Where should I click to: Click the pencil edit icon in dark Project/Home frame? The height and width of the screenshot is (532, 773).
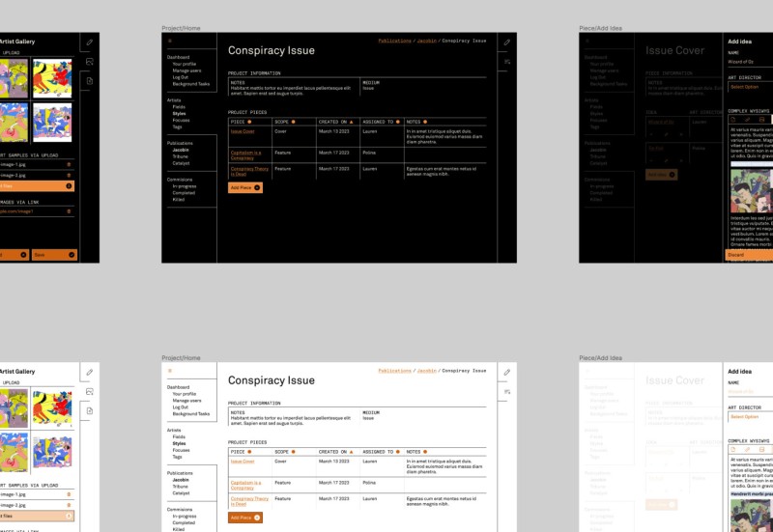coord(507,42)
